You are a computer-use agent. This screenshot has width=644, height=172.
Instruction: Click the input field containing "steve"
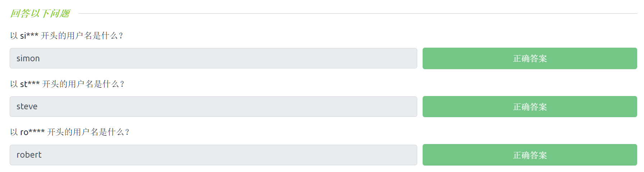click(213, 106)
